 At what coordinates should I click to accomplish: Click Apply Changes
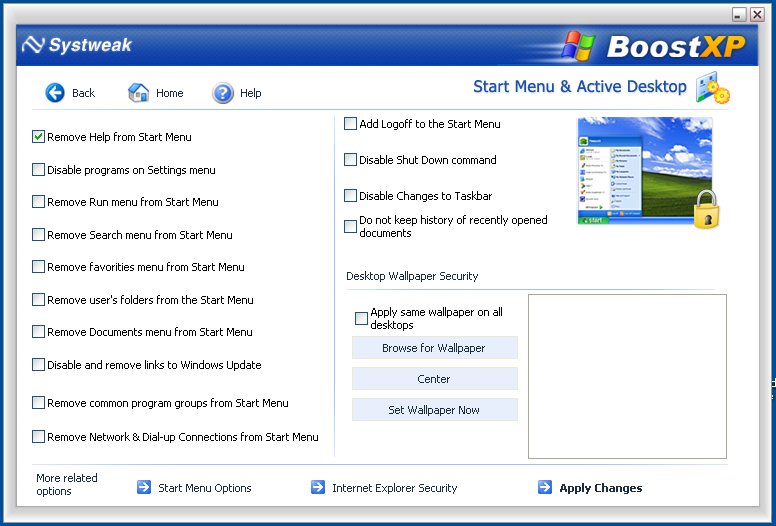pos(600,488)
